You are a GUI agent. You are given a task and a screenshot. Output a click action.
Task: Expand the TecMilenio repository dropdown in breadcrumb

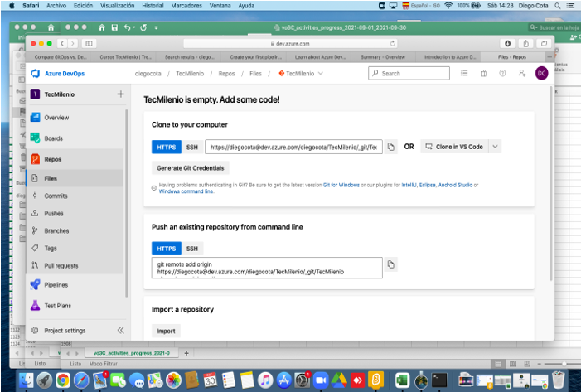coord(321,74)
